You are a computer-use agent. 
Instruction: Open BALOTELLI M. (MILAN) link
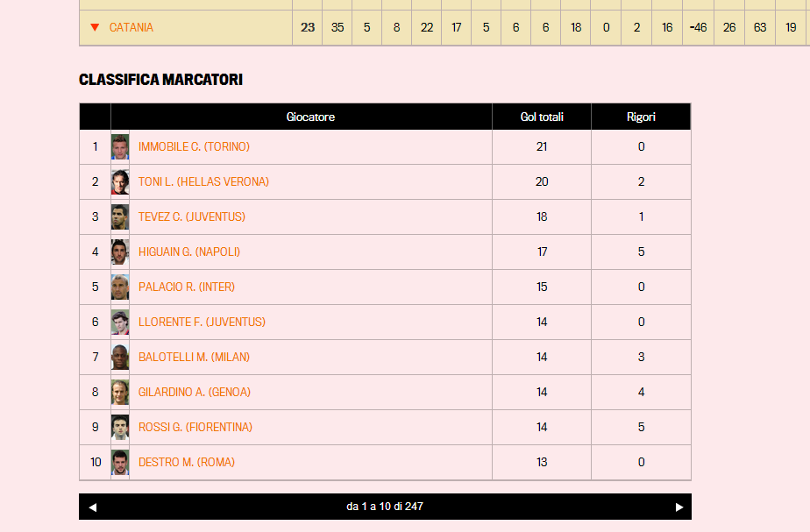click(195, 358)
